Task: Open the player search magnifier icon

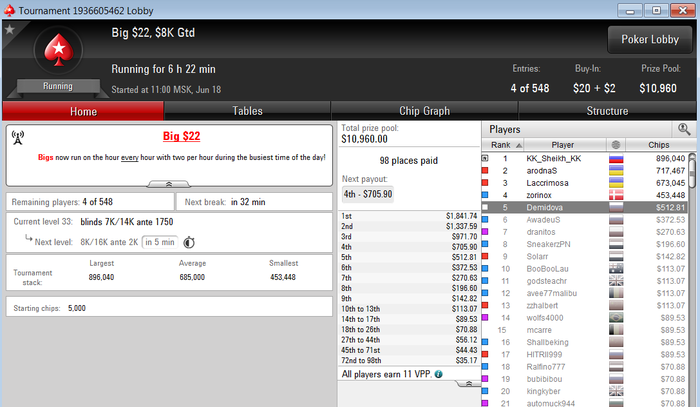Action: click(x=684, y=129)
